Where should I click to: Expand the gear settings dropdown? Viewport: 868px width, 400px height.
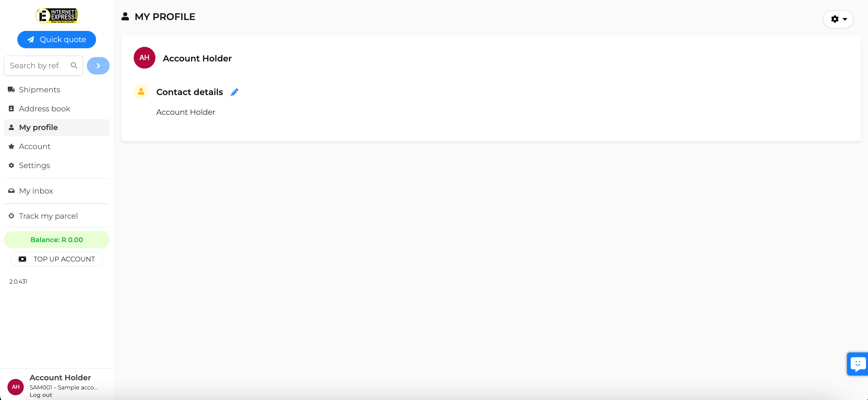(x=838, y=19)
